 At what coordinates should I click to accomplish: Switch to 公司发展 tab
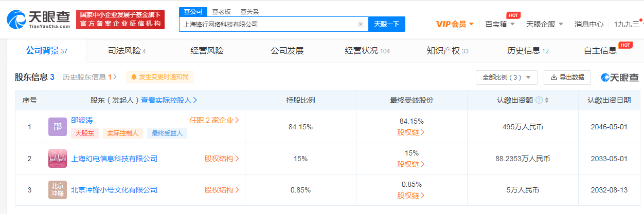point(288,51)
